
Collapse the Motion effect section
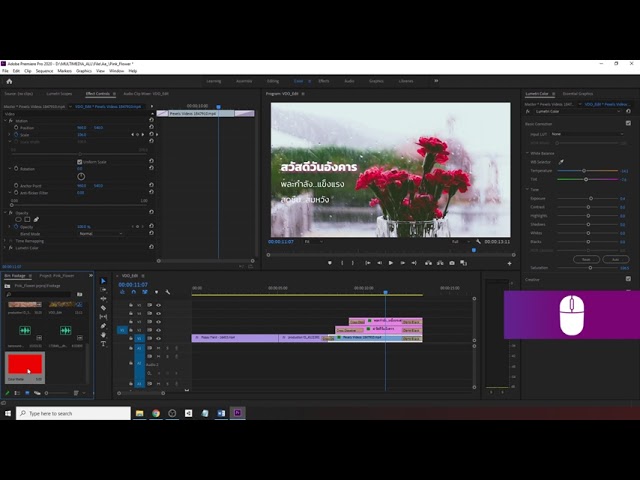click(x=5, y=121)
